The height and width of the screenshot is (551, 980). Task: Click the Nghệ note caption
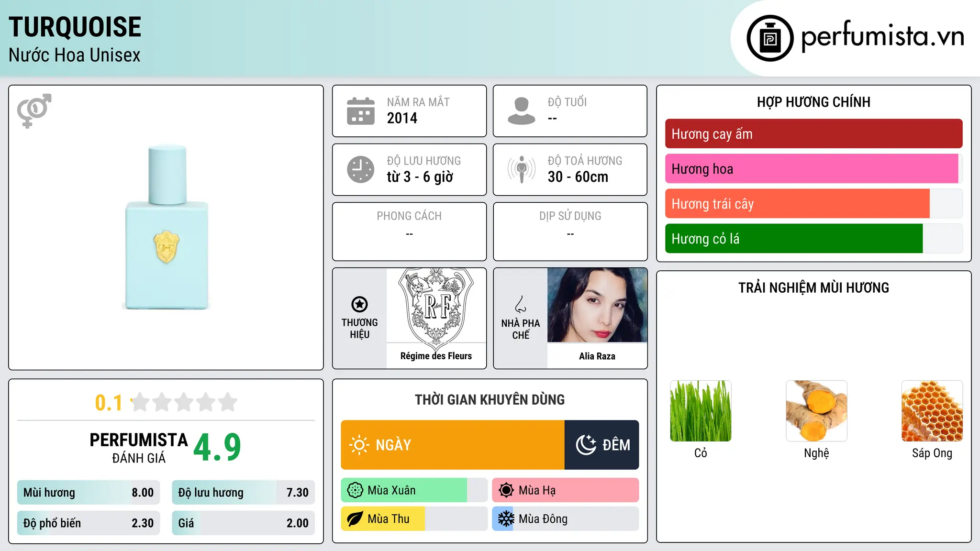click(x=816, y=453)
